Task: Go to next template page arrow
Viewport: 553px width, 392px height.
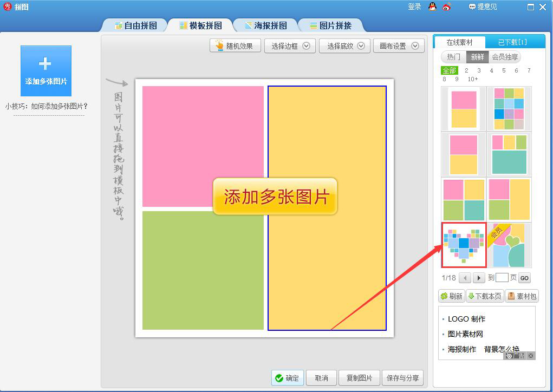Action: (479, 278)
